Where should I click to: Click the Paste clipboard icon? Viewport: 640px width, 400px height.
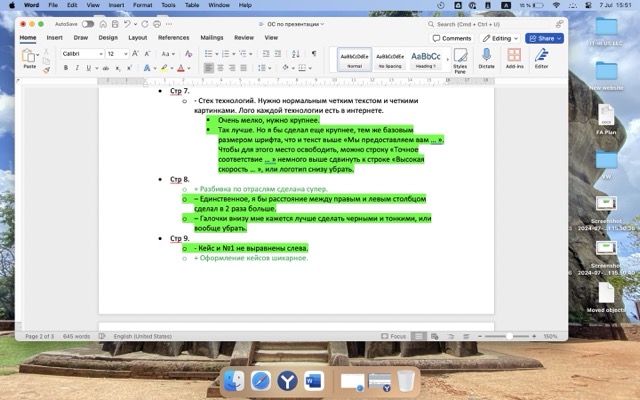coord(29,55)
